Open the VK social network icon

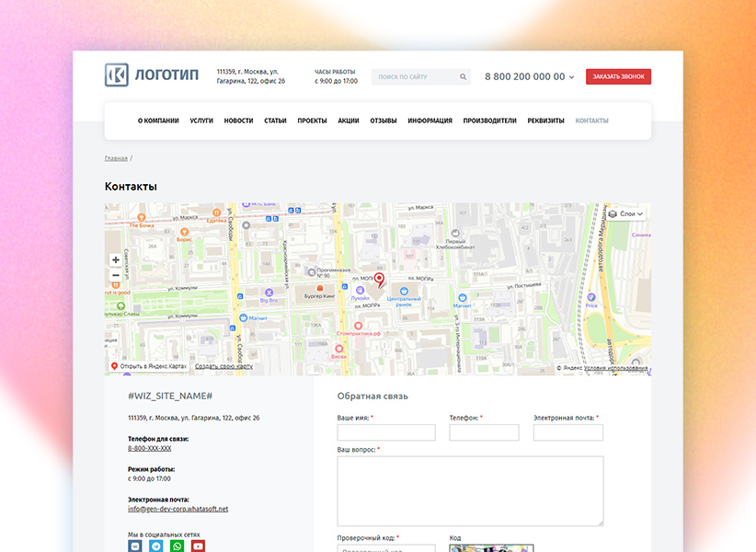point(135,546)
